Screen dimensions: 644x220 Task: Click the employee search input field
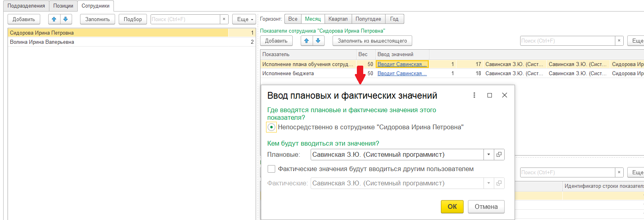click(185, 19)
